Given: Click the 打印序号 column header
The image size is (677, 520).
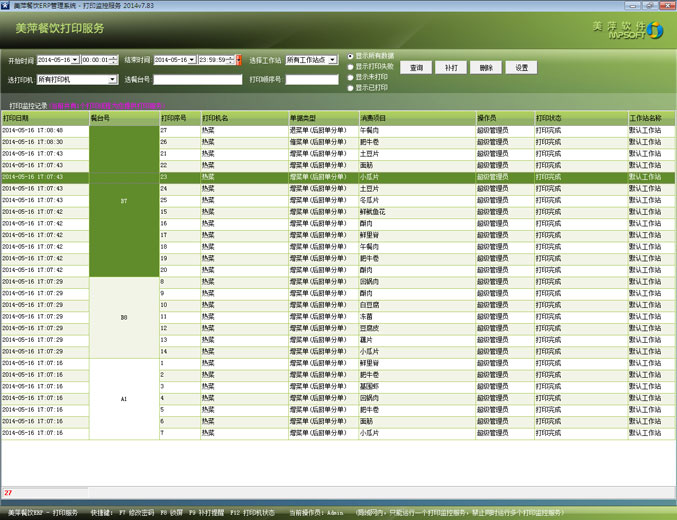Looking at the screenshot, I should coord(180,118).
